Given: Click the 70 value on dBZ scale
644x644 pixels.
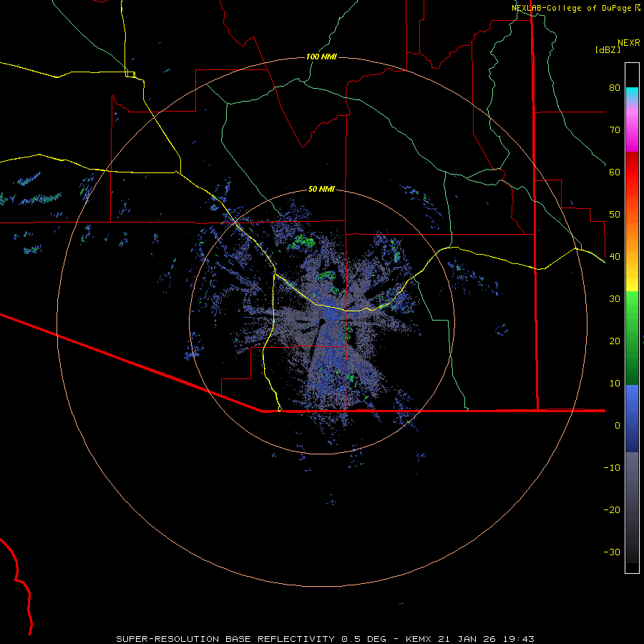Looking at the screenshot, I should tap(615, 130).
